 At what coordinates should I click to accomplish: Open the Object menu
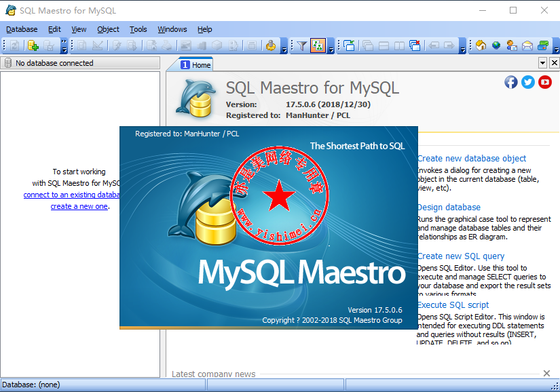[x=108, y=29]
